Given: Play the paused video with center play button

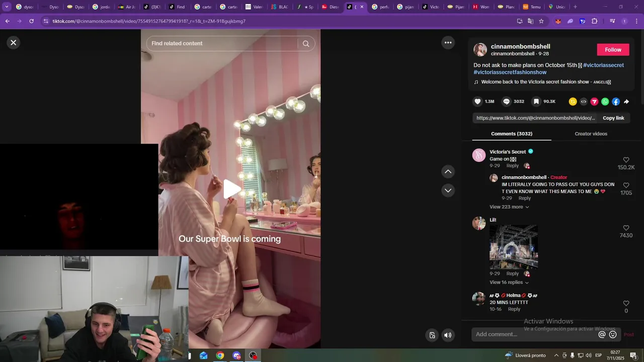Looking at the screenshot, I should click(x=231, y=189).
